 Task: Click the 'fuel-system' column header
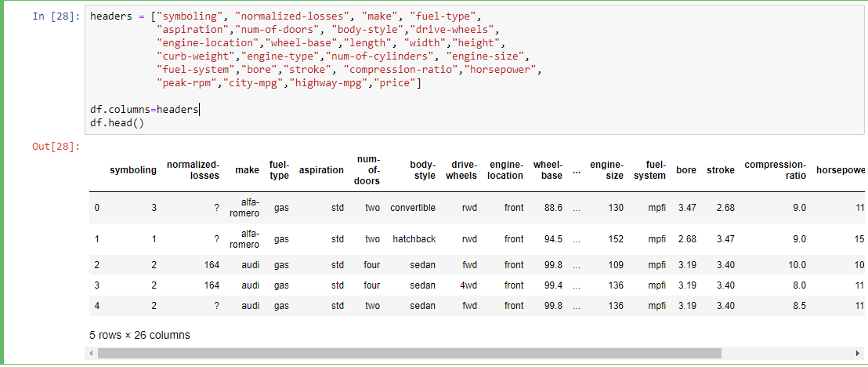pyautogui.click(x=651, y=170)
